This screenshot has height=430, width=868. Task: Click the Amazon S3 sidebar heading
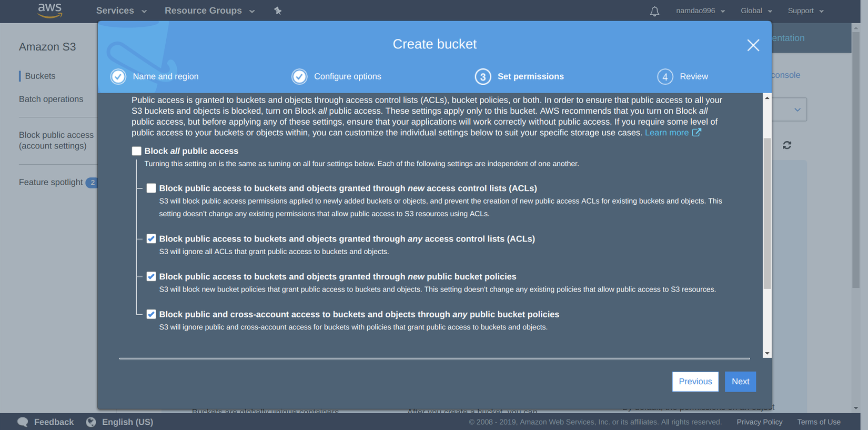47,47
